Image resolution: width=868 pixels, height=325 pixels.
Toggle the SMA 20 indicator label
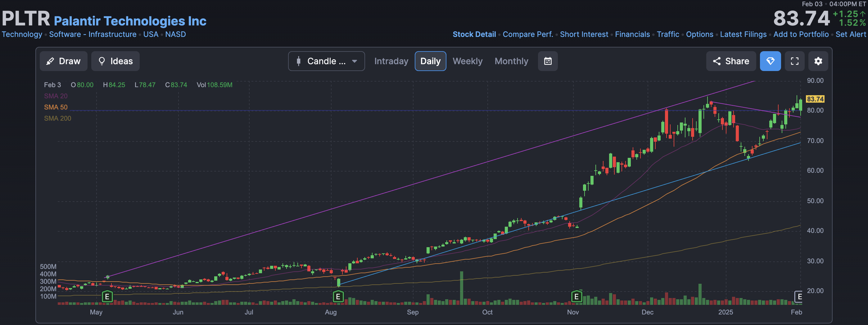tap(56, 96)
